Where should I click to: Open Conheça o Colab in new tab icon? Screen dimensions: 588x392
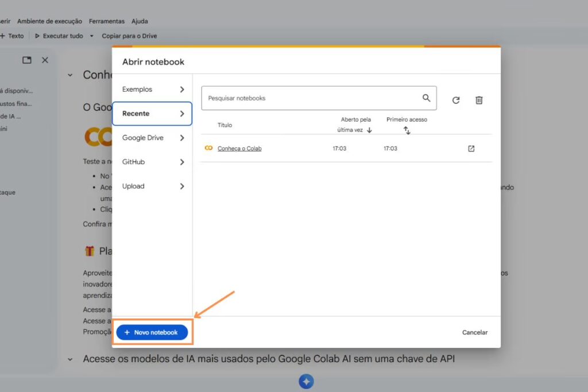click(x=471, y=149)
